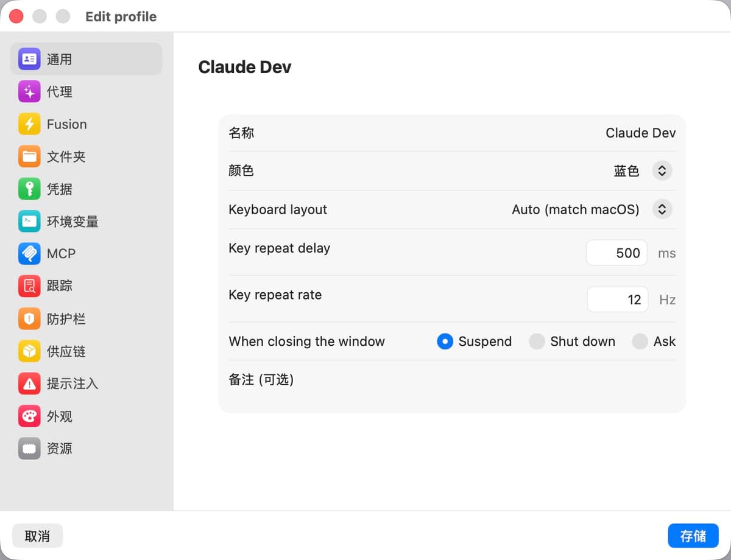Click the 代理 sparkle icon
This screenshot has height=560, width=731.
[x=29, y=92]
